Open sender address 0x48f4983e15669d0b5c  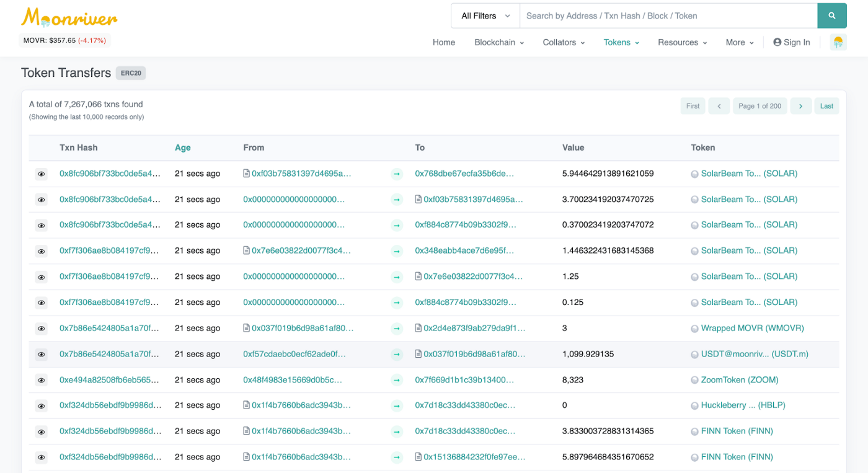[x=293, y=379]
